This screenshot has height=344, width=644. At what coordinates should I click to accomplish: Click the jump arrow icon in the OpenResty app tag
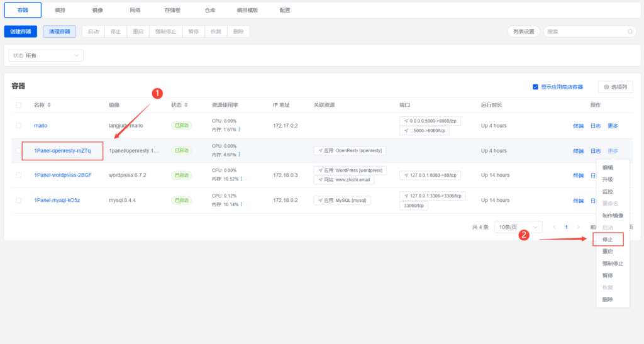click(x=320, y=151)
